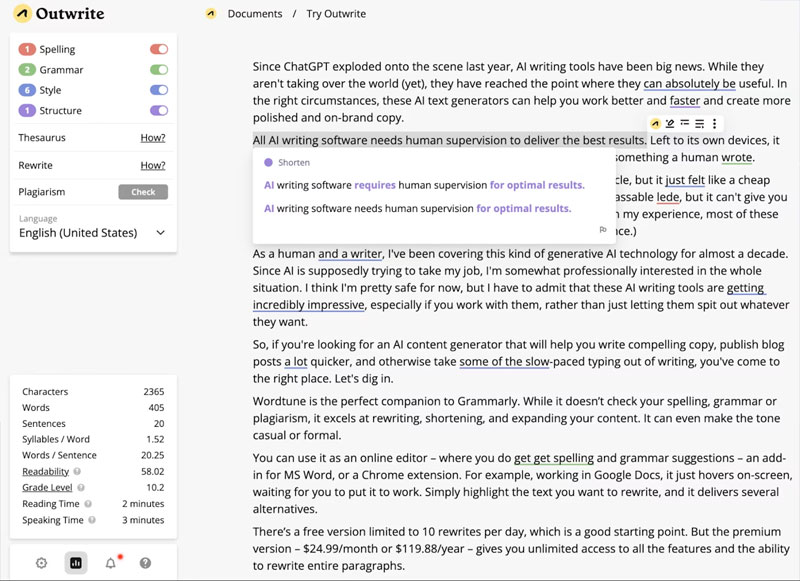The height and width of the screenshot is (581, 800).
Task: Click the underlined pen icon in floating toolbar
Action: [x=670, y=124]
